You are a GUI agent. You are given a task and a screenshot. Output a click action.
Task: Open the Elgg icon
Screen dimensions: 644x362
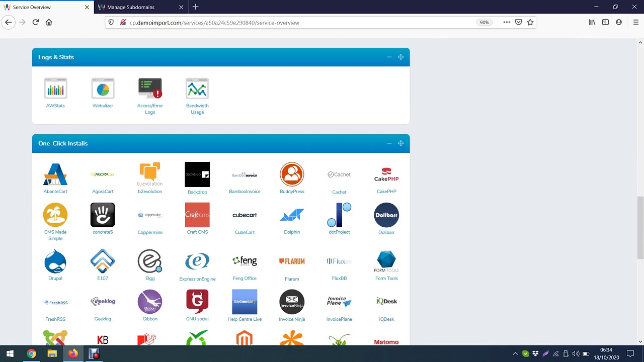pyautogui.click(x=150, y=261)
